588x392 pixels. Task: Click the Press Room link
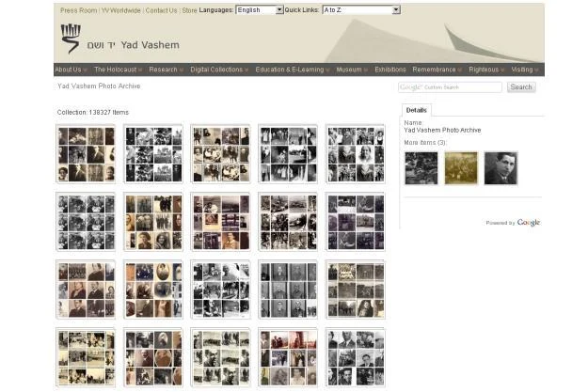pyautogui.click(x=78, y=10)
